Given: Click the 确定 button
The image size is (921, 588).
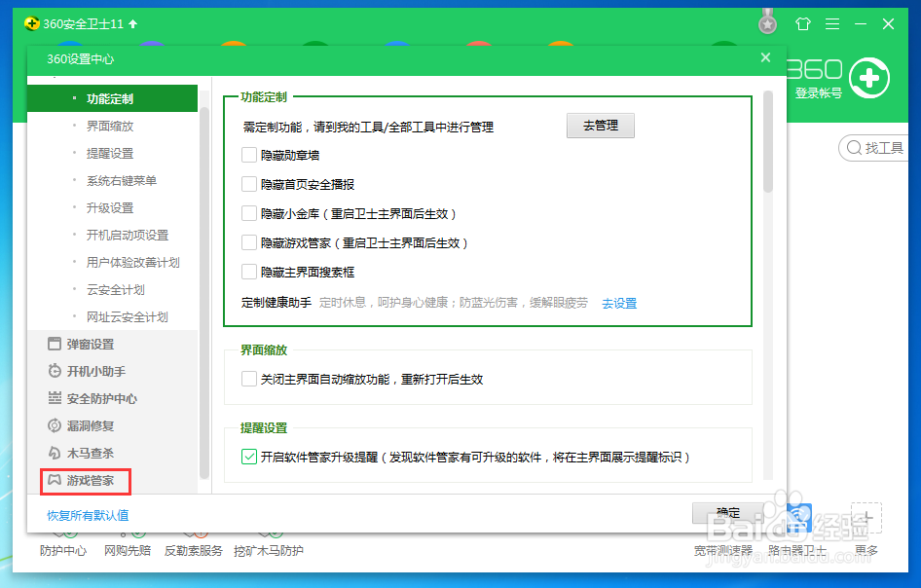Looking at the screenshot, I should tap(728, 513).
